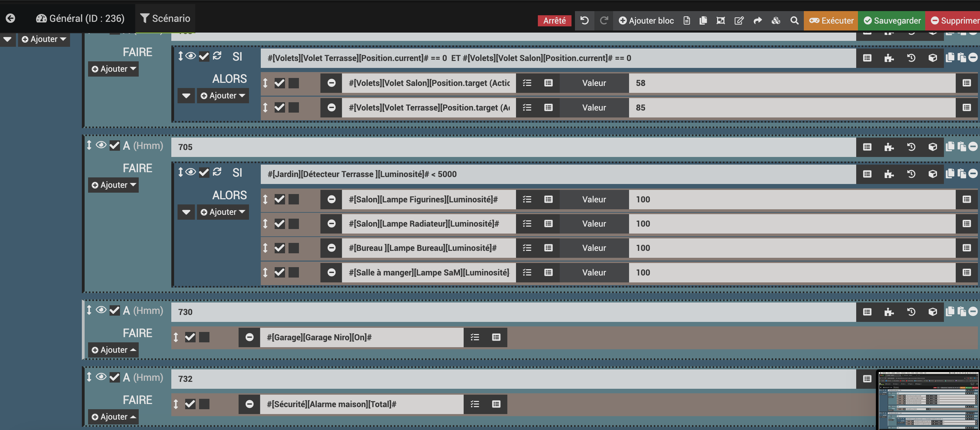Viewport: 980px width, 430px height.
Task: Open the text edit icon in toolbar
Action: 739,20
